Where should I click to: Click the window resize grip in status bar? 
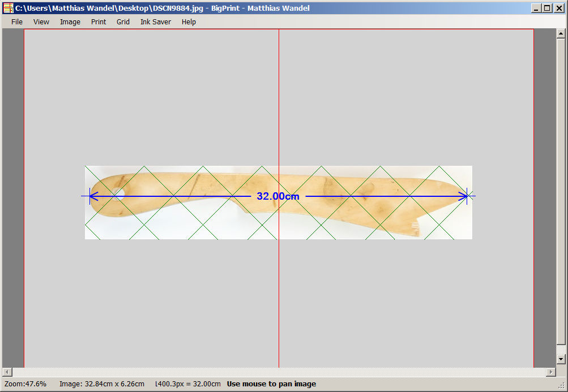coord(562,386)
